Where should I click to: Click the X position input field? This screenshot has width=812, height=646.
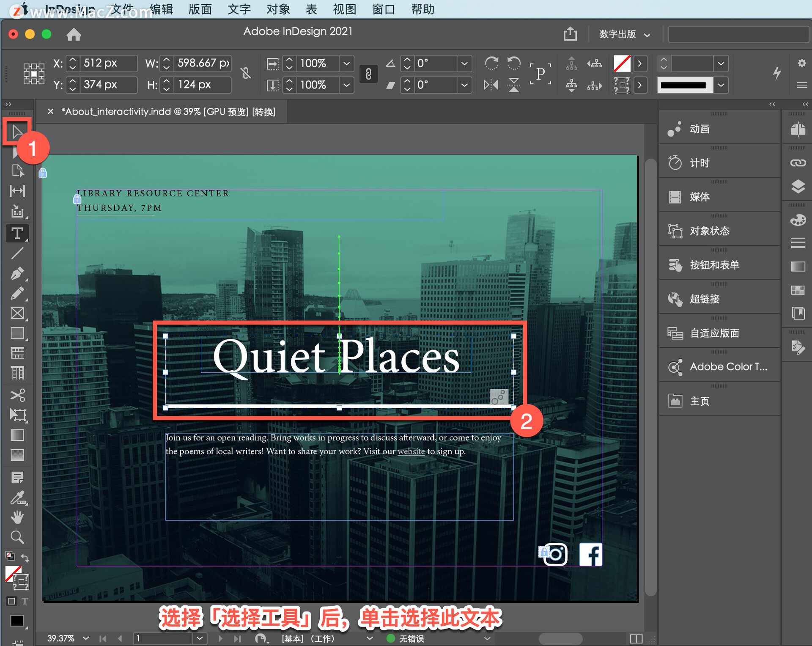(x=108, y=63)
